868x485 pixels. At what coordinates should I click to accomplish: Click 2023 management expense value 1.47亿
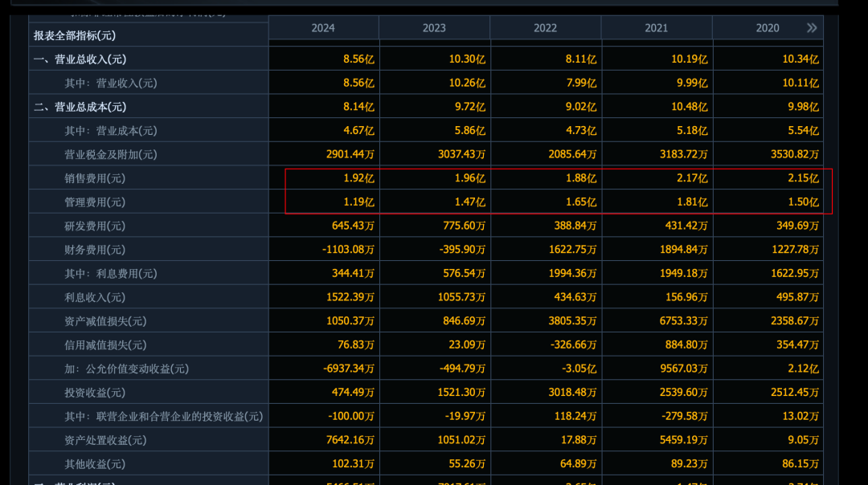point(470,202)
